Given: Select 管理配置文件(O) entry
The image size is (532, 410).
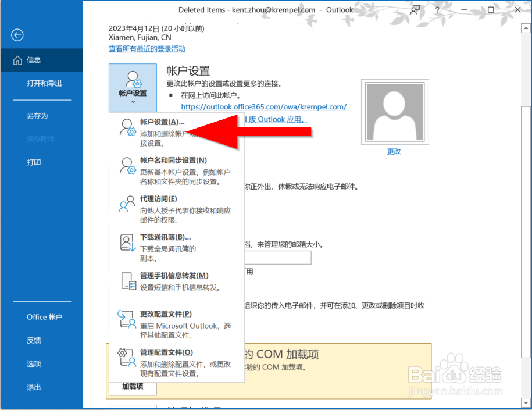Looking at the screenshot, I should pos(176,362).
